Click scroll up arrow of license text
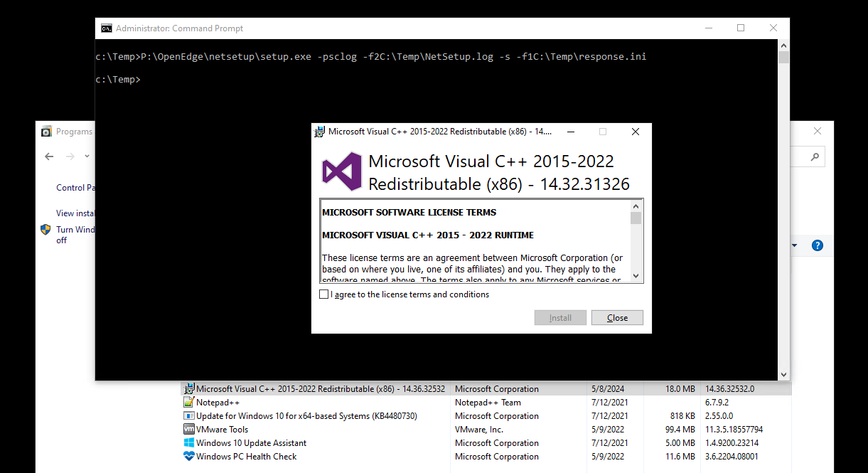 coord(636,206)
